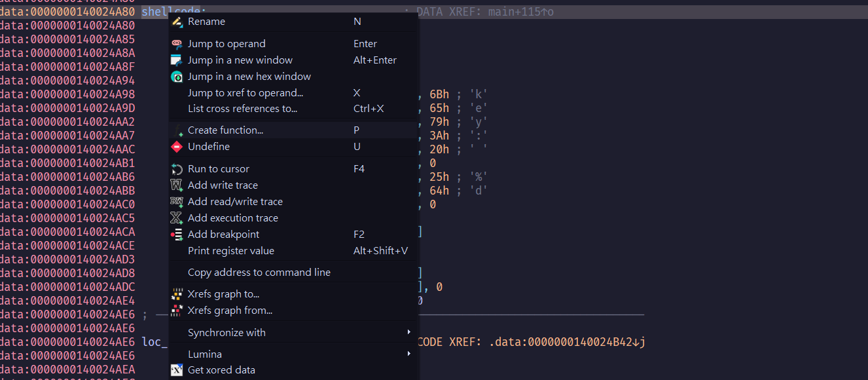The image size is (868, 380).
Task: Click address data:0000000140024A94
Action: (x=67, y=81)
